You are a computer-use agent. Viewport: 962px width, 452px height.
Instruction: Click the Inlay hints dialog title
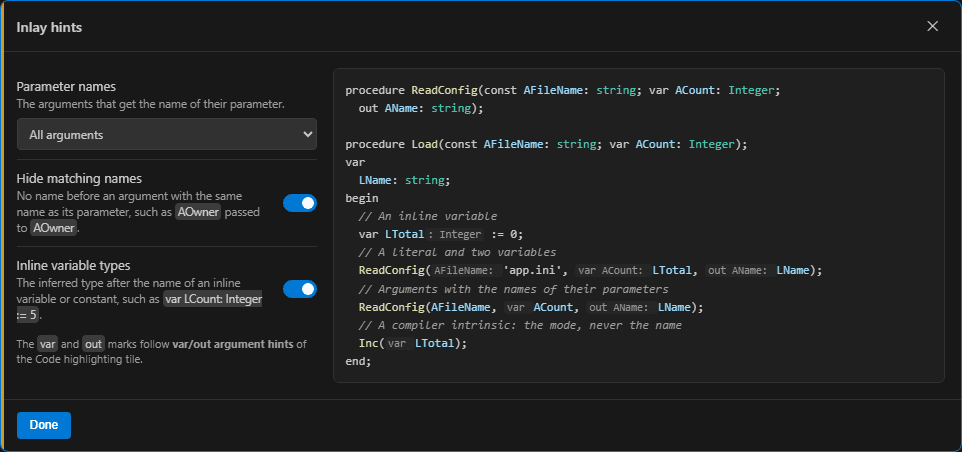(49, 27)
